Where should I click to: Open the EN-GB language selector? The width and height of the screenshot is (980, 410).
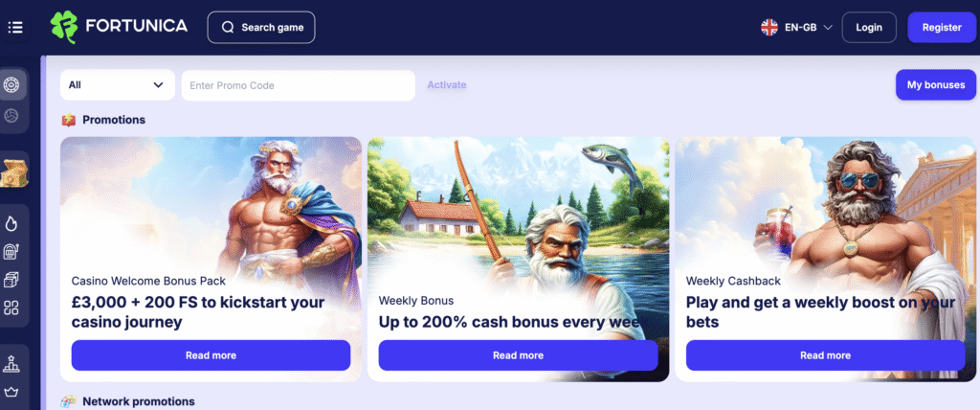(x=796, y=28)
